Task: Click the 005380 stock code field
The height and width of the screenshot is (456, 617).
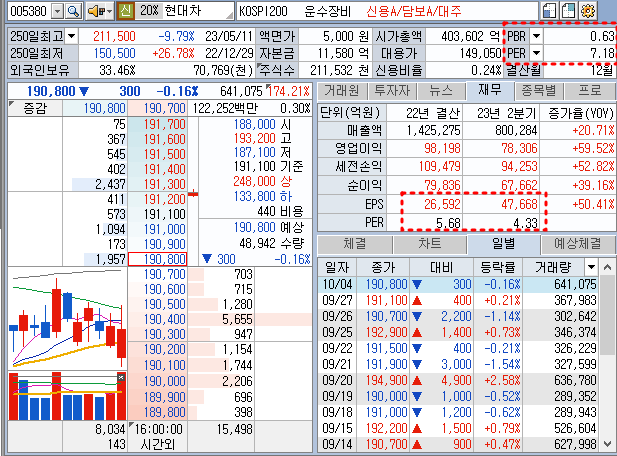Action: pyautogui.click(x=29, y=11)
